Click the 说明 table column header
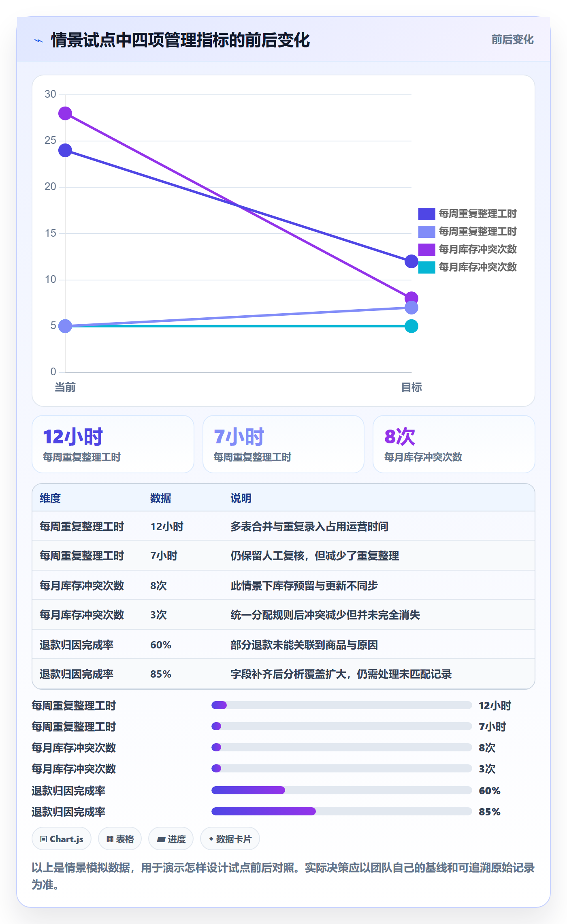The image size is (567, 924). [241, 498]
